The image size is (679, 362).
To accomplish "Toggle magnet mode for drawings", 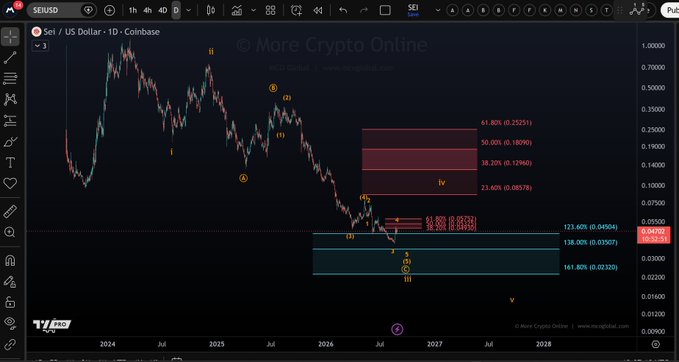I will [10, 260].
